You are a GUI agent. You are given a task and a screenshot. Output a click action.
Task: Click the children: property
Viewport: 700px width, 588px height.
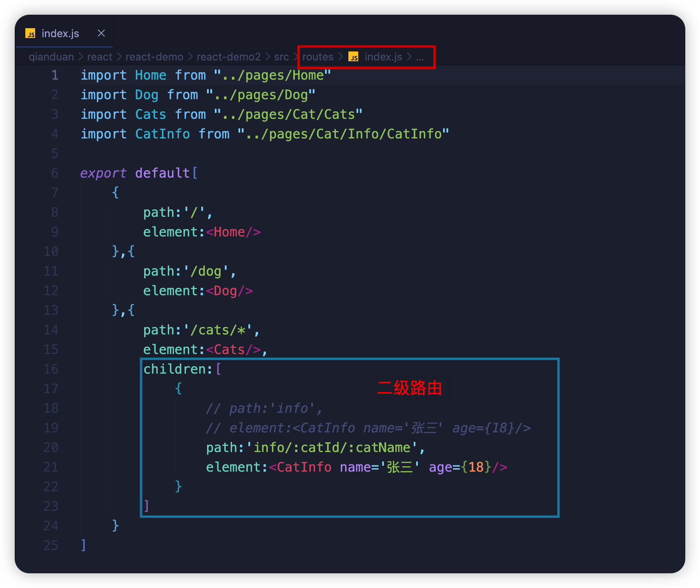tap(178, 369)
